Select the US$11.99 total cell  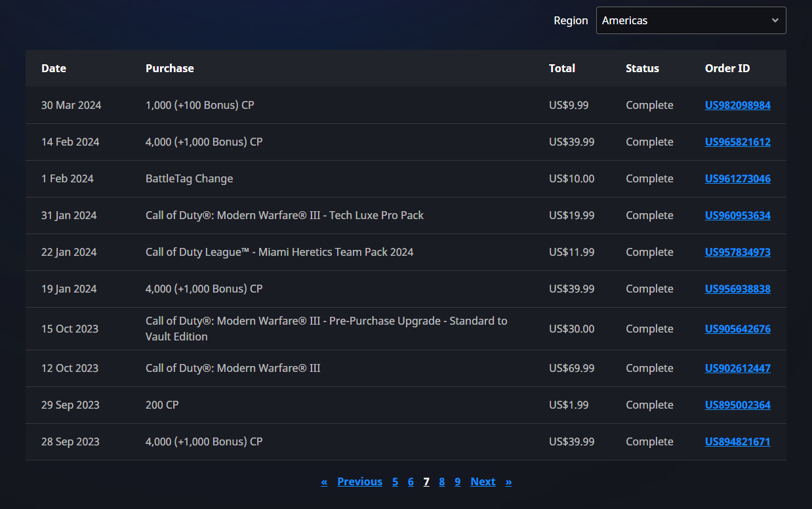pyautogui.click(x=572, y=252)
